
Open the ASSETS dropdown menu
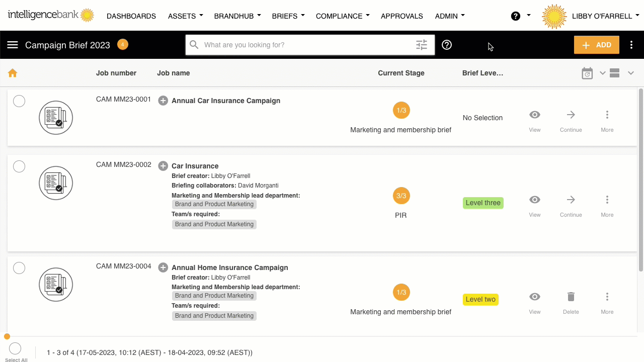click(185, 16)
